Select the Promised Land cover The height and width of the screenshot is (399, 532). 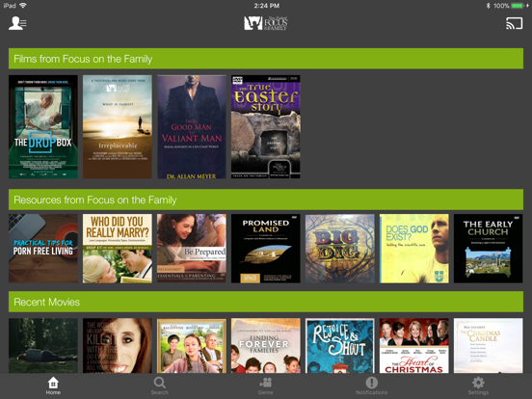[x=266, y=249]
